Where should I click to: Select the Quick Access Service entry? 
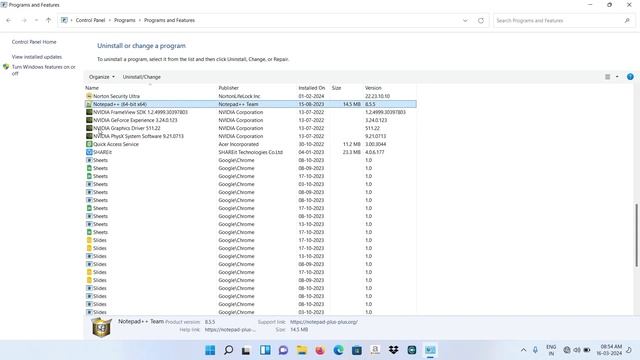(251, 144)
